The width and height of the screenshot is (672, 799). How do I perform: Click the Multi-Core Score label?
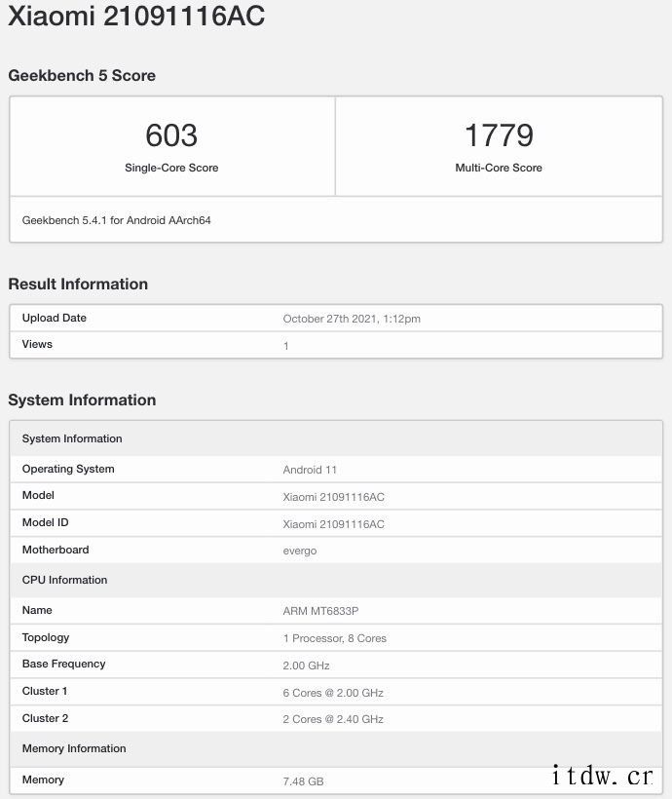499,168
